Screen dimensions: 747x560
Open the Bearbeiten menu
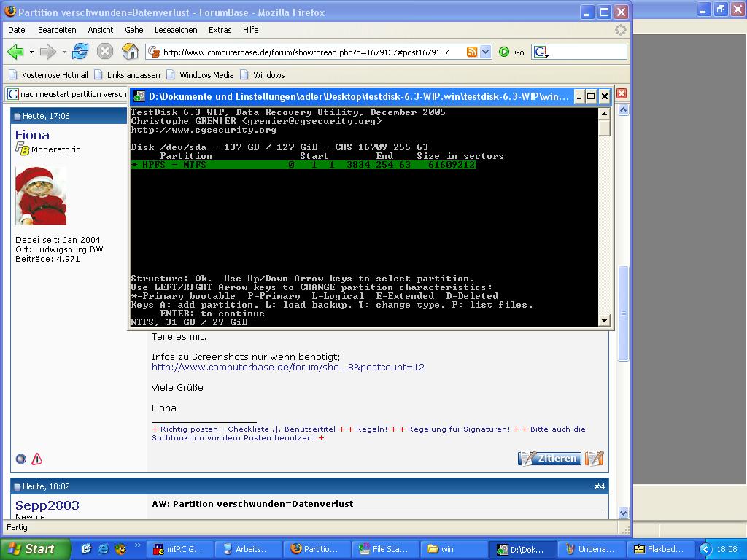[57, 30]
